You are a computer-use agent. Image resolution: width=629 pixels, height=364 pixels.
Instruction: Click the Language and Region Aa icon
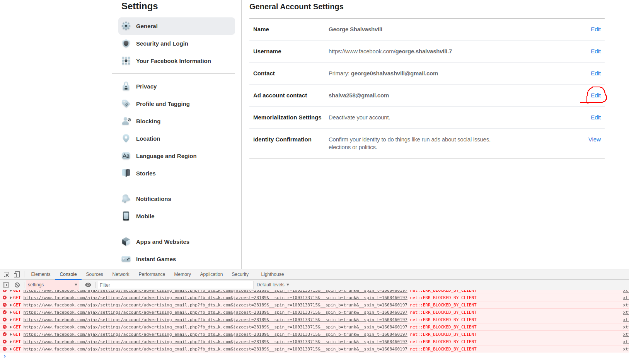point(126,156)
